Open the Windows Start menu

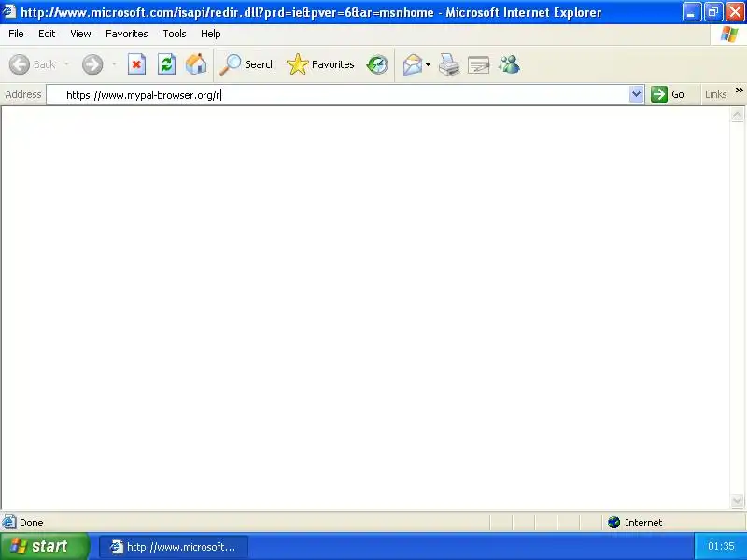[44, 546]
